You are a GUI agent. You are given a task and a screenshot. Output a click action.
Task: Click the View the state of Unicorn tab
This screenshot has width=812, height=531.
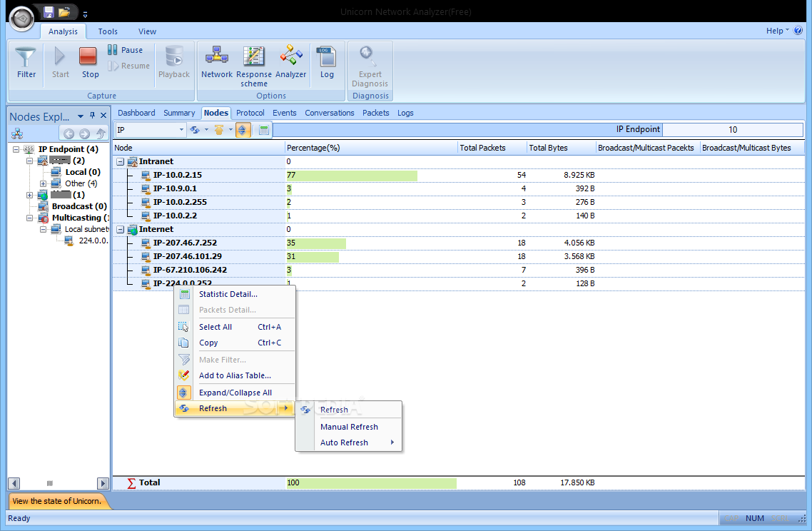58,501
